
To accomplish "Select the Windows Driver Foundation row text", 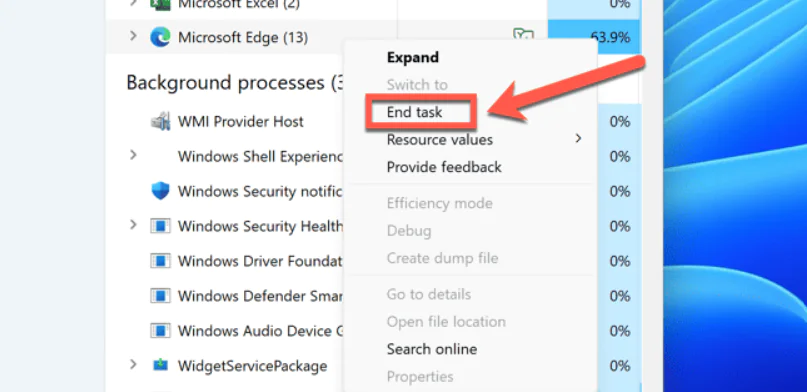I will (260, 261).
